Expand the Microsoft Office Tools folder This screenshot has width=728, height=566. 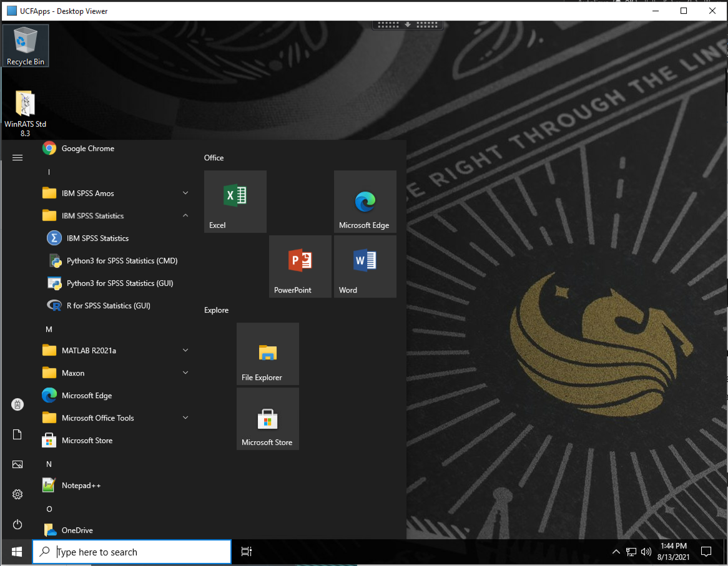point(115,418)
